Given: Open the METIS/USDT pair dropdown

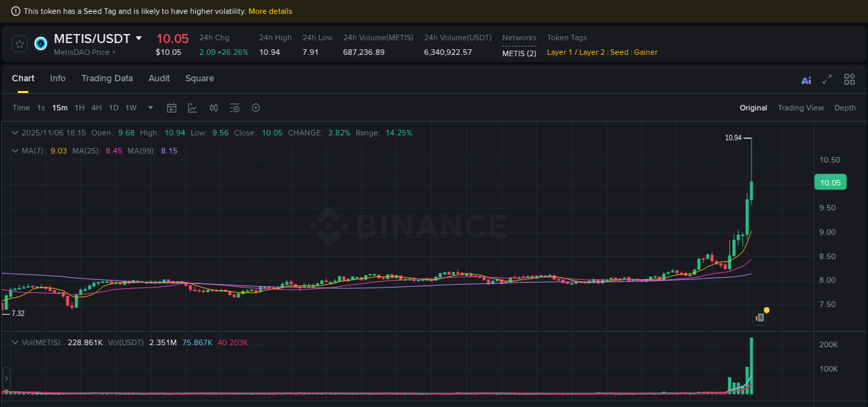Looking at the screenshot, I should 139,39.
